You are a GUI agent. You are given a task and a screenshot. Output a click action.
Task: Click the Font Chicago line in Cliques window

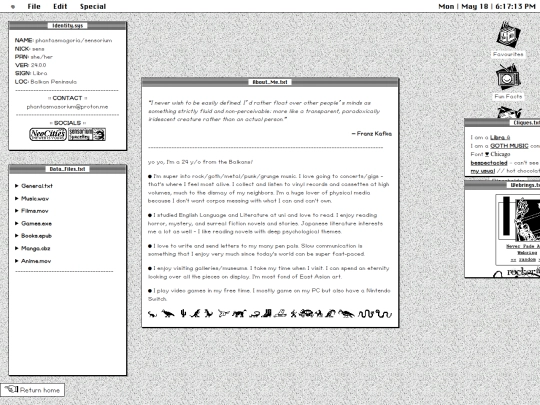pyautogui.click(x=490, y=154)
